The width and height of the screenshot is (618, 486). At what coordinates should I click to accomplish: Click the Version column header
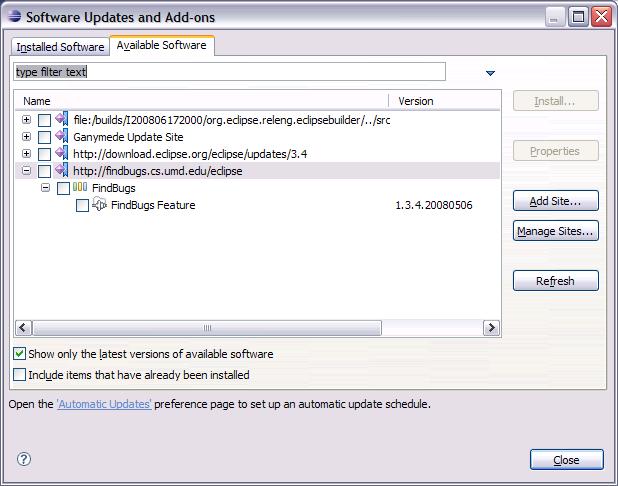[x=445, y=101]
